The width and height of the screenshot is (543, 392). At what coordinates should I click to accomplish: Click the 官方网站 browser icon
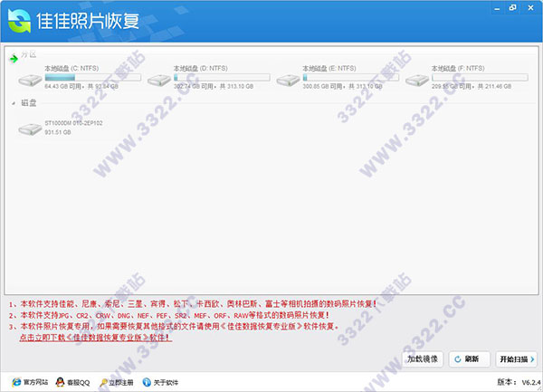click(16, 382)
